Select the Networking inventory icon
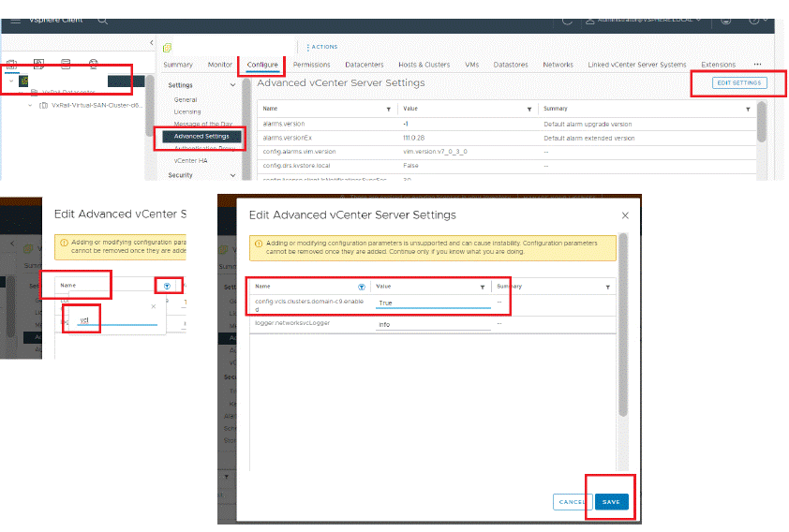789x532 pixels. [x=93, y=64]
